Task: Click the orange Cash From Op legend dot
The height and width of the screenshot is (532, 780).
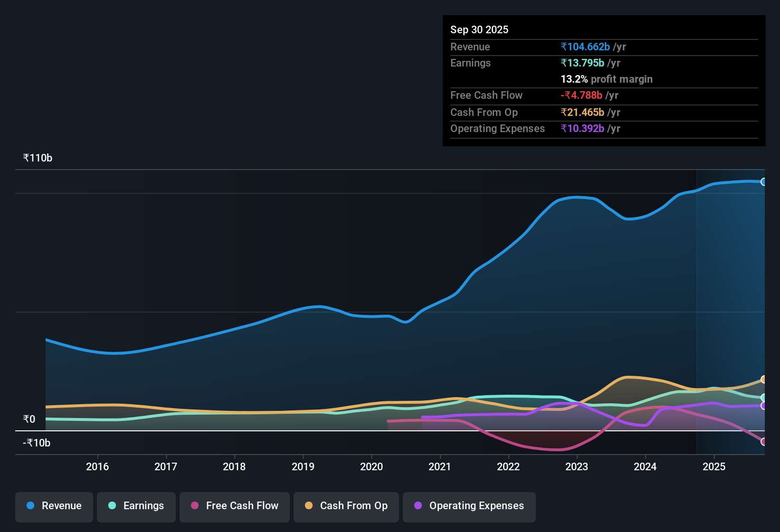Action: tap(309, 505)
